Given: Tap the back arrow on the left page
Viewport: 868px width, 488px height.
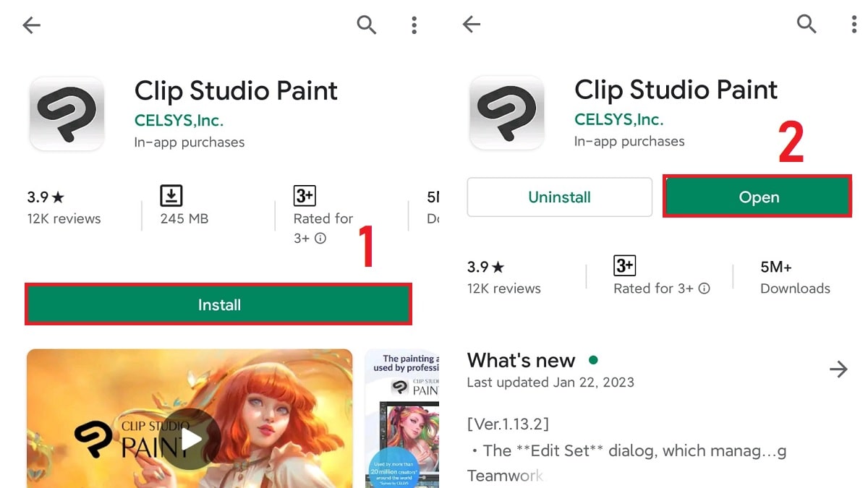Looking at the screenshot, I should click(30, 25).
